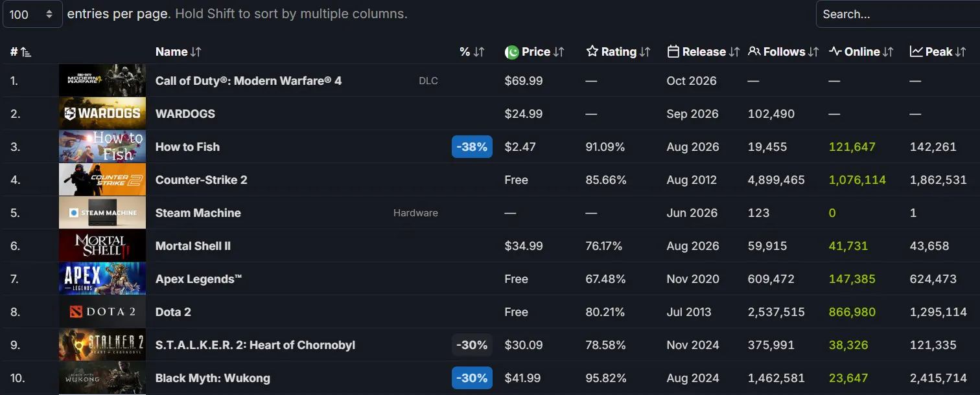Sort by Price column header

pos(543,52)
